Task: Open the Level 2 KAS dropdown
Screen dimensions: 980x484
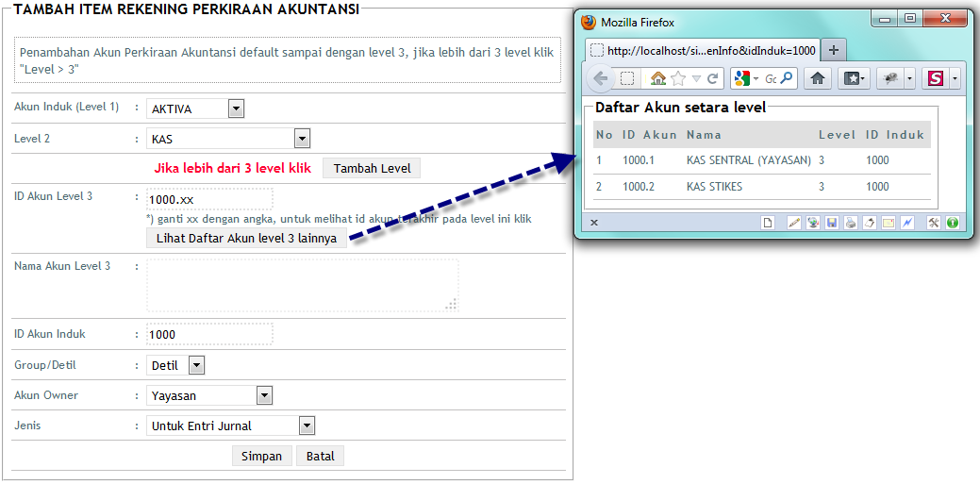Action: [x=228, y=139]
